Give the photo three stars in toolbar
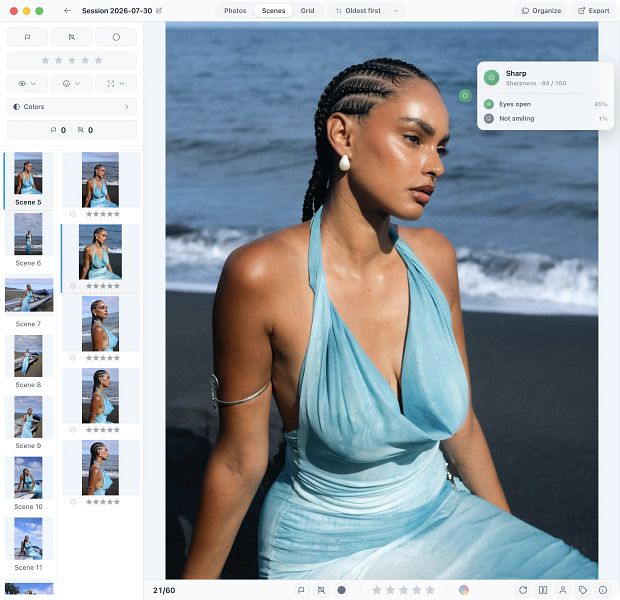The height and width of the screenshot is (600, 620). point(403,590)
